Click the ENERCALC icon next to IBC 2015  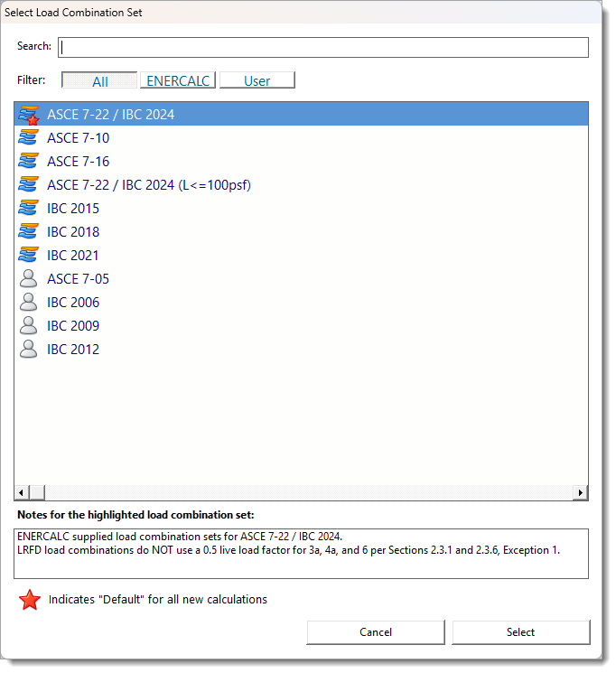[x=29, y=208]
